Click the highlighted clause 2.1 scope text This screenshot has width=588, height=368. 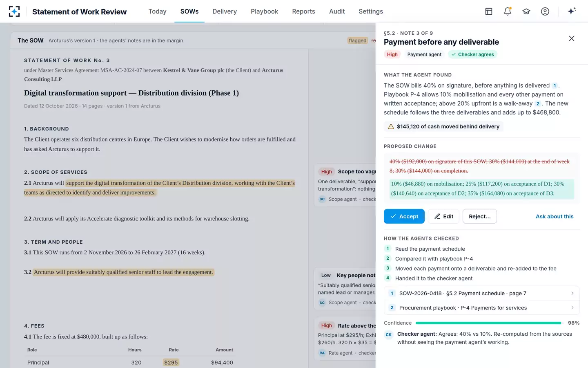point(159,188)
